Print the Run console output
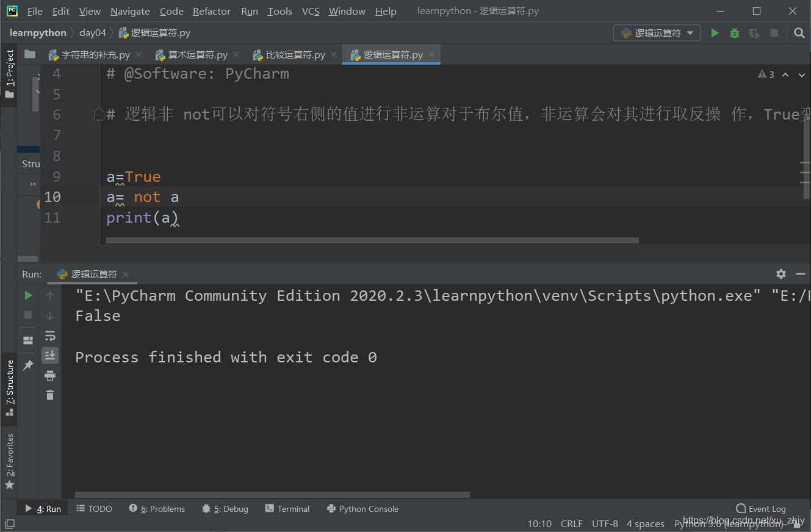 click(x=50, y=375)
